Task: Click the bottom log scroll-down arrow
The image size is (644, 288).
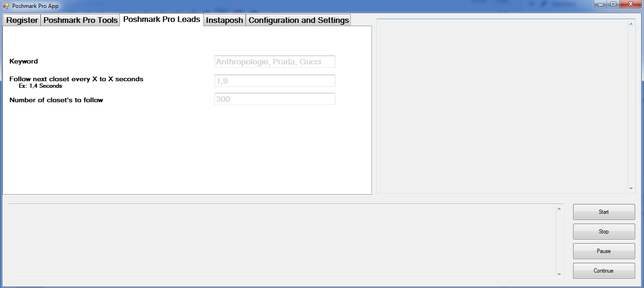Action: pos(560,274)
